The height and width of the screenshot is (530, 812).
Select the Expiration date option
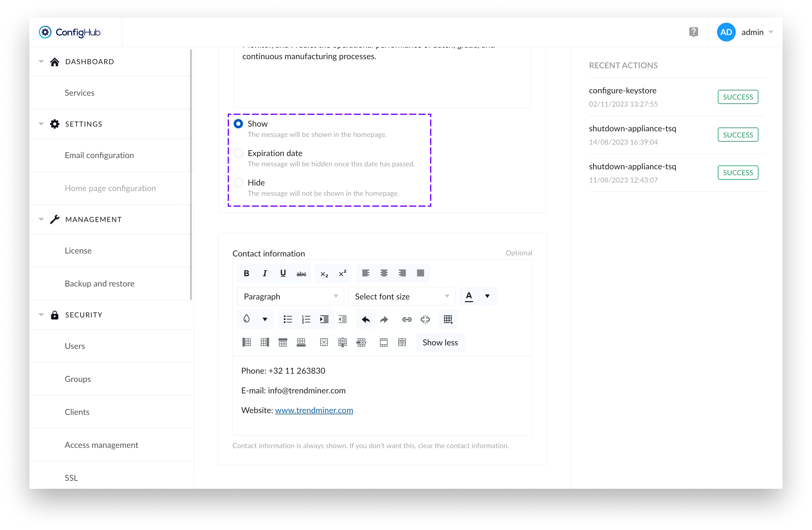click(238, 153)
